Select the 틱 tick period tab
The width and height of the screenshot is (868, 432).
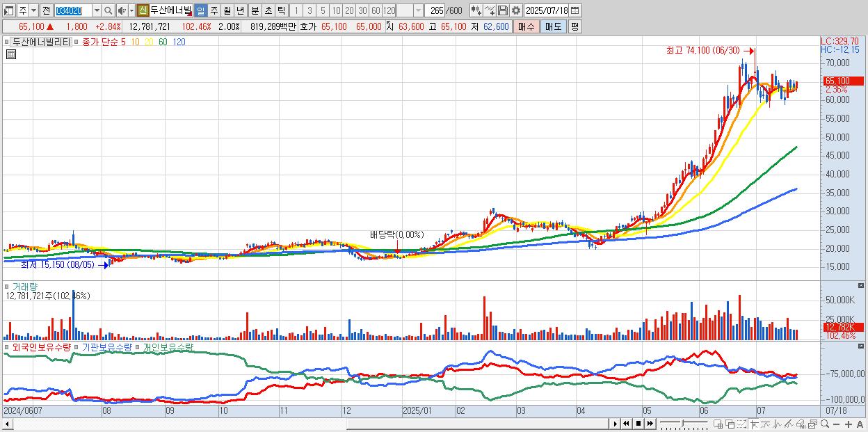[281, 10]
